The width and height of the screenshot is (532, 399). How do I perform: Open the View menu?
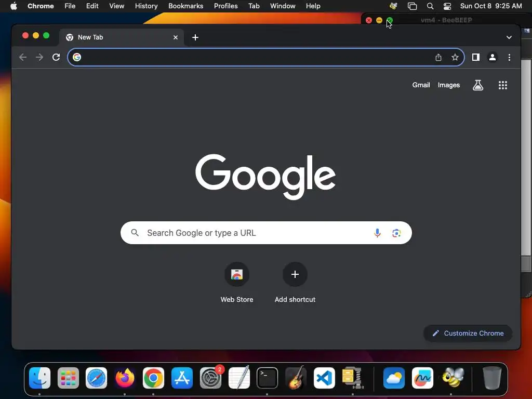117,6
